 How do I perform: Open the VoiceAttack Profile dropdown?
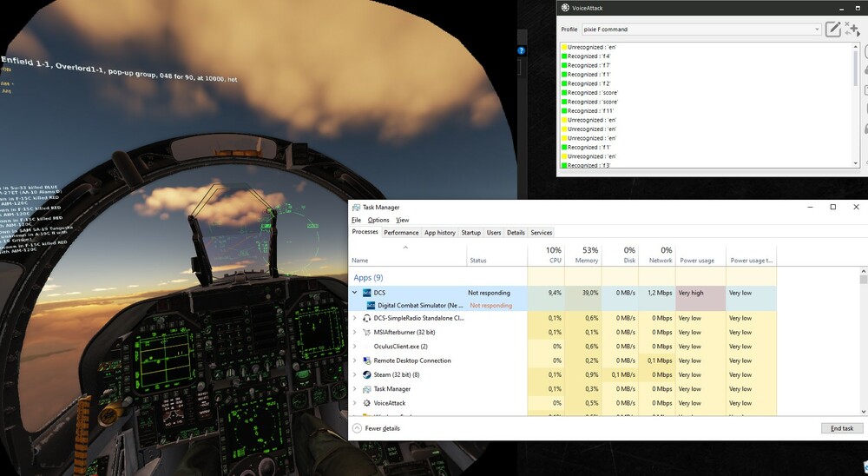tap(701, 30)
